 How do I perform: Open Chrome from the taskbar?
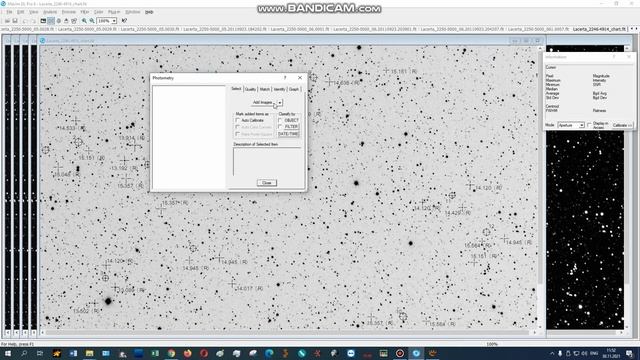tap(171, 353)
